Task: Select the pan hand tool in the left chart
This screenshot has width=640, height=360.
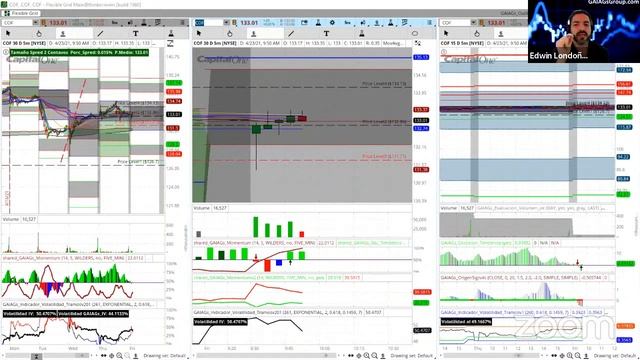Action: point(39,33)
